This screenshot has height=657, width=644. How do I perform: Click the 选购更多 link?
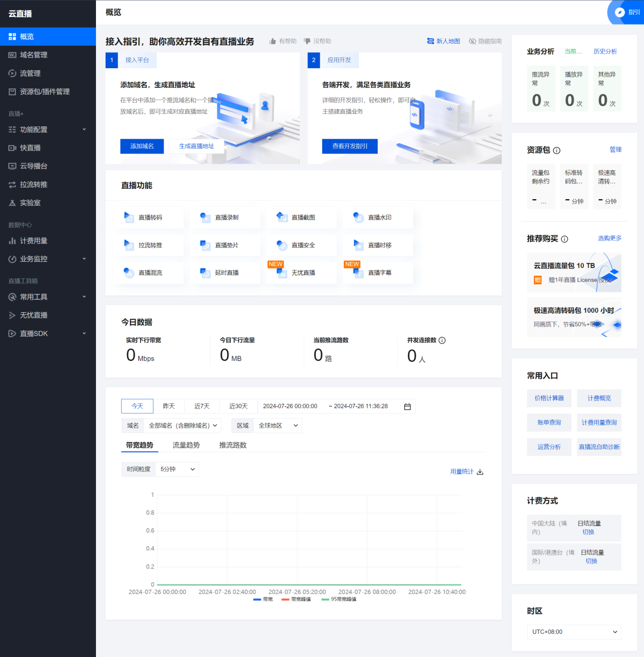coord(610,238)
